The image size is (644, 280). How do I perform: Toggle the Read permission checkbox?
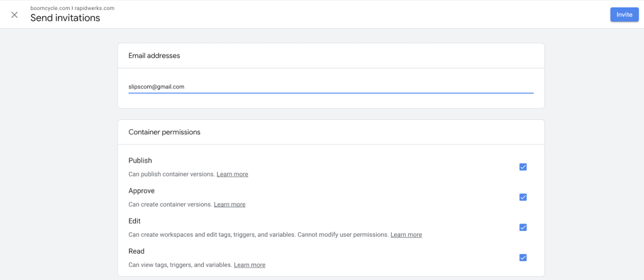523,257
